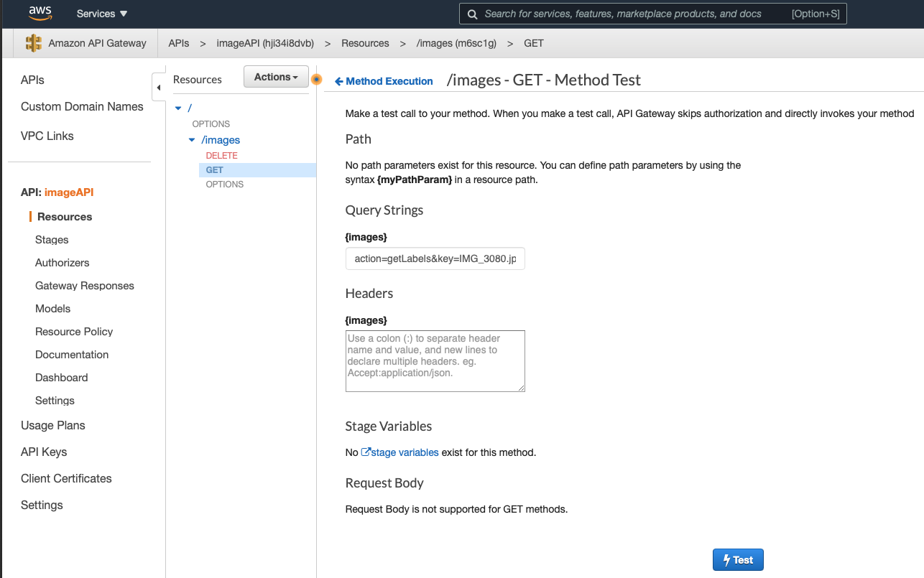
Task: Open account-level Settings at sidebar bottom
Action: coord(42,505)
